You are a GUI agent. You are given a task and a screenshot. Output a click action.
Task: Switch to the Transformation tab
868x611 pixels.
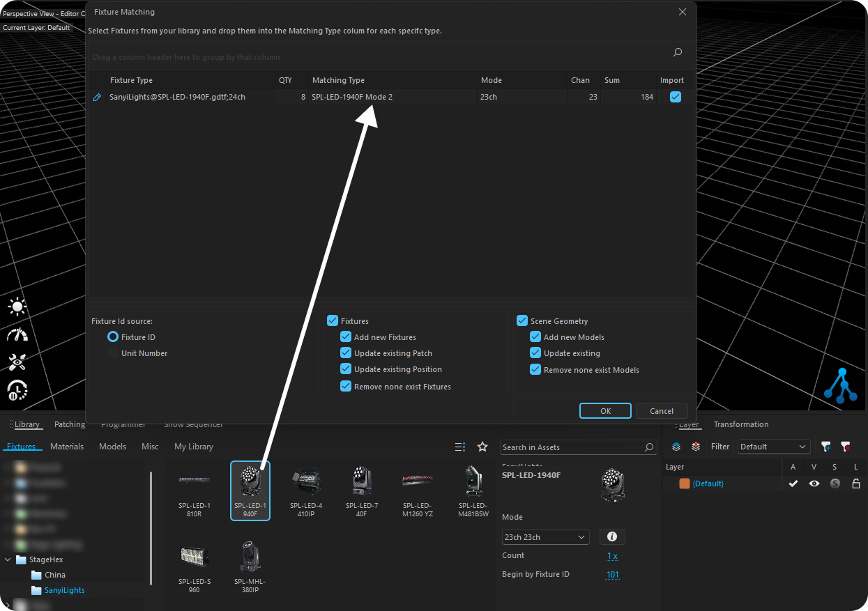740,424
